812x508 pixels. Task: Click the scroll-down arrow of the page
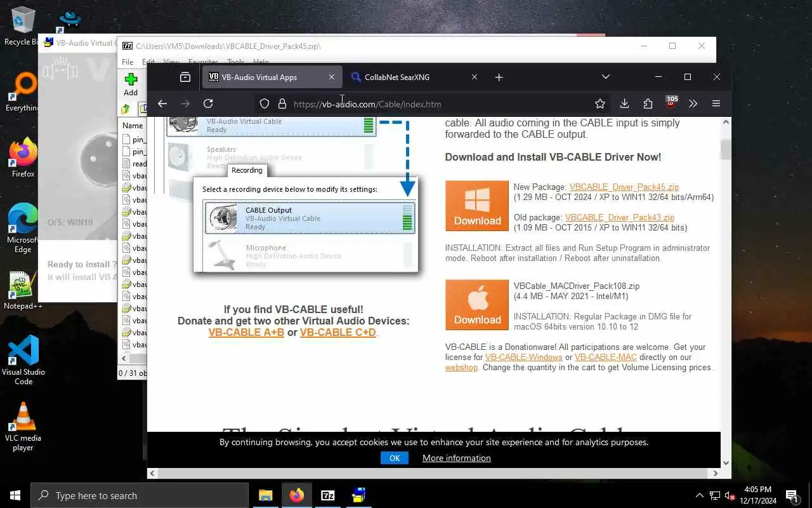point(726,463)
